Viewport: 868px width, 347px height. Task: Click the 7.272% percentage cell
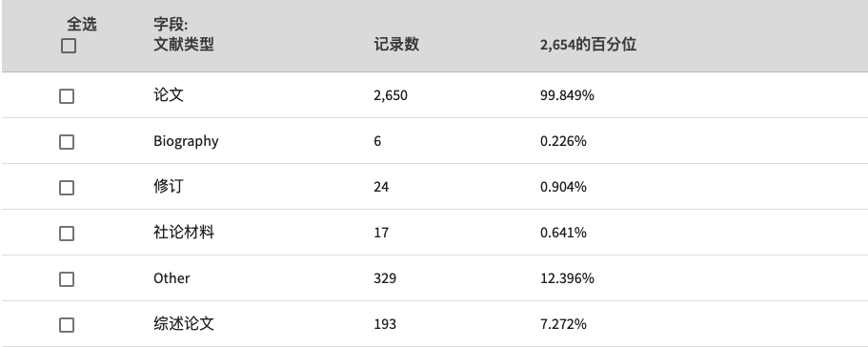[x=563, y=324]
